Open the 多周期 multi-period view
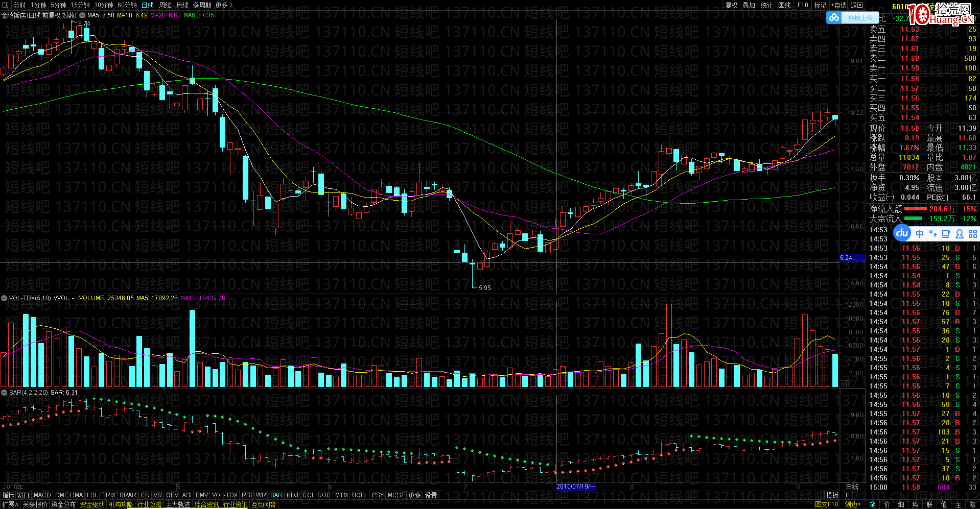 pos(202,5)
